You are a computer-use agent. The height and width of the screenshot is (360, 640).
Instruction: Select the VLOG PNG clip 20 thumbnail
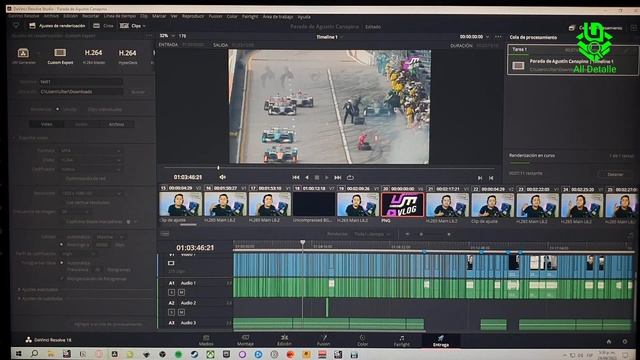(x=403, y=204)
